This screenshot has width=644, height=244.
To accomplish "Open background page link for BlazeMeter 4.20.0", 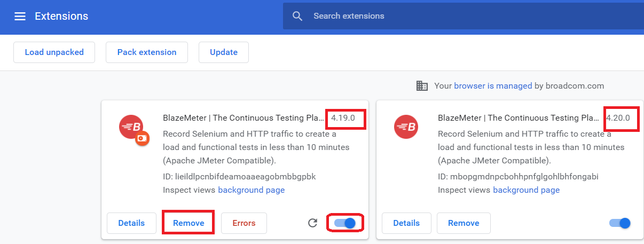I will pos(526,190).
